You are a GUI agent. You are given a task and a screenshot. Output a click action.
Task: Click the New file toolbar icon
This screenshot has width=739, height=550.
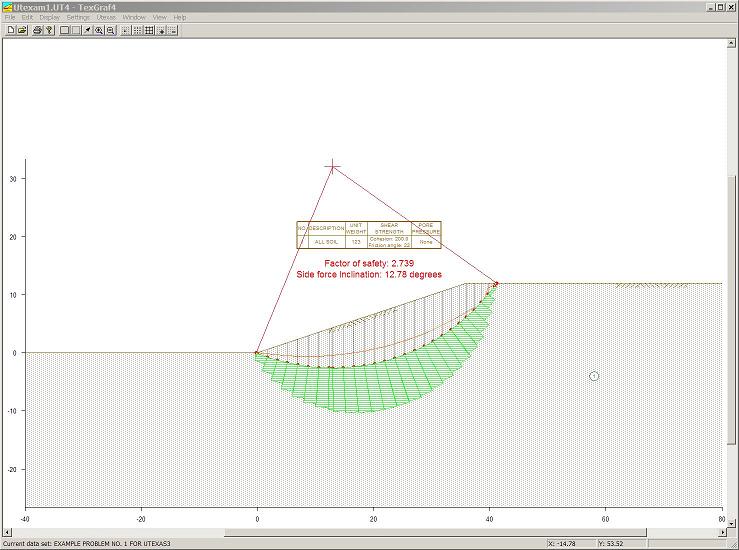pyautogui.click(x=10, y=30)
